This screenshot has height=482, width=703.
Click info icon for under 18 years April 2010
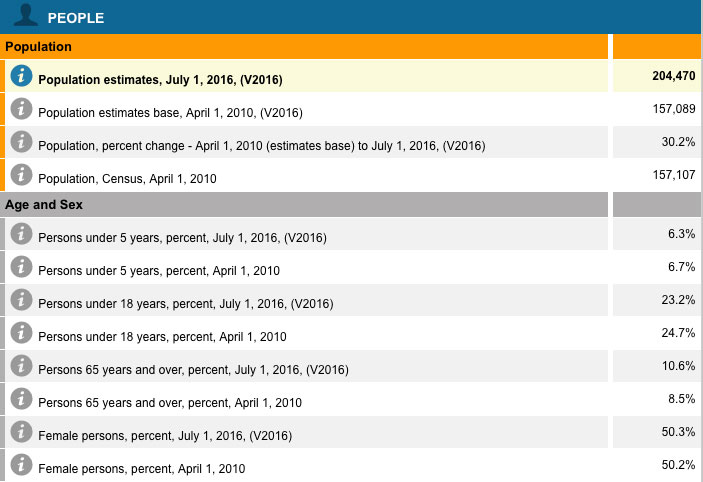21,334
